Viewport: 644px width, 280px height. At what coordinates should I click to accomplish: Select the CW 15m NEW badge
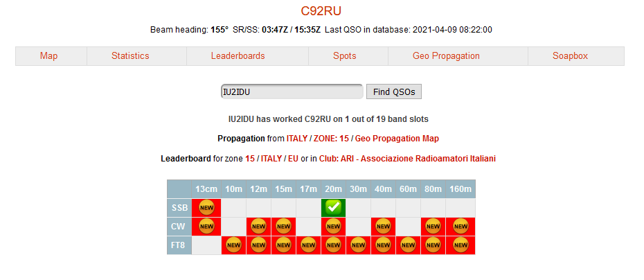(283, 226)
